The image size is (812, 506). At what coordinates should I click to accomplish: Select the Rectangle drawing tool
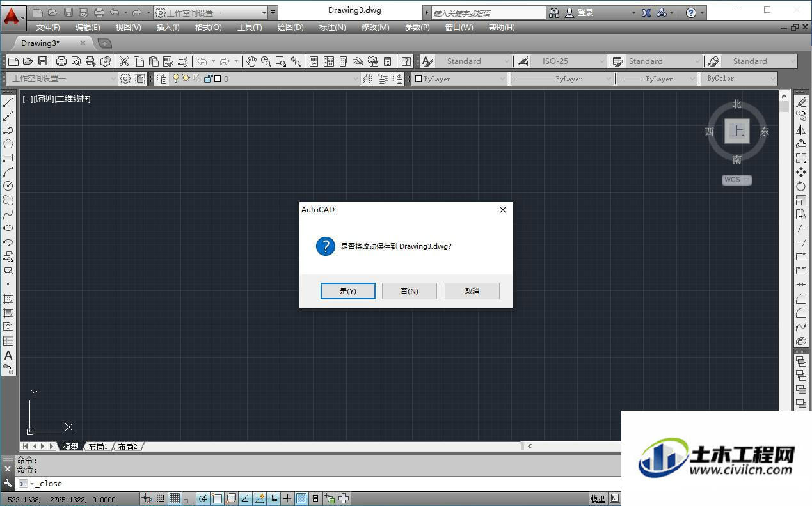tap(8, 158)
